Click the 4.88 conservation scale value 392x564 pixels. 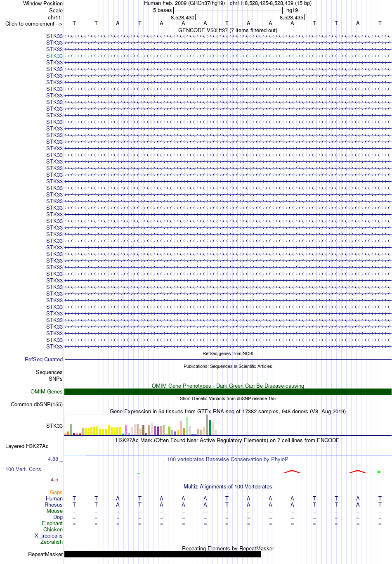(x=53, y=459)
